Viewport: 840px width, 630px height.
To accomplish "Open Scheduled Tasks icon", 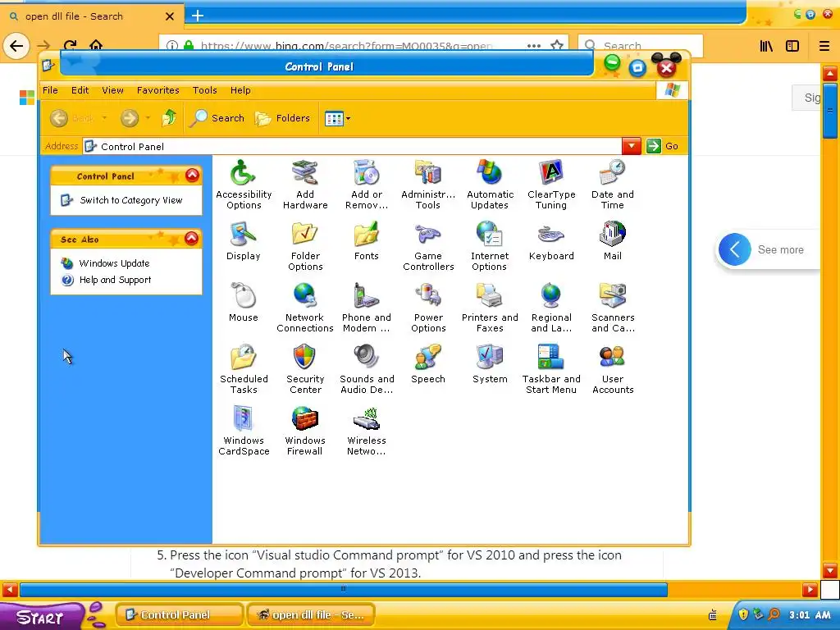I will (x=243, y=369).
